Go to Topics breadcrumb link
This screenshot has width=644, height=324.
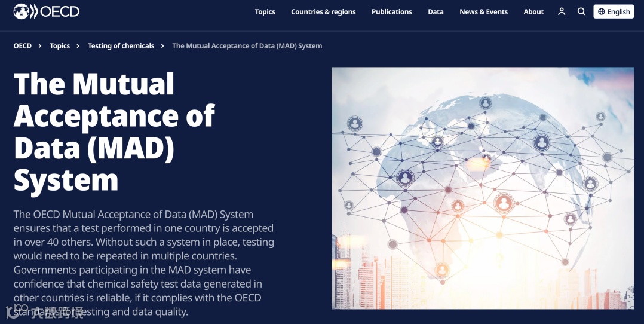(x=60, y=45)
